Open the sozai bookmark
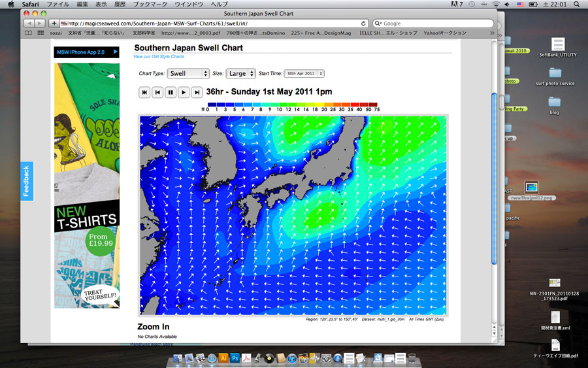The height and width of the screenshot is (368, 588). click(56, 33)
